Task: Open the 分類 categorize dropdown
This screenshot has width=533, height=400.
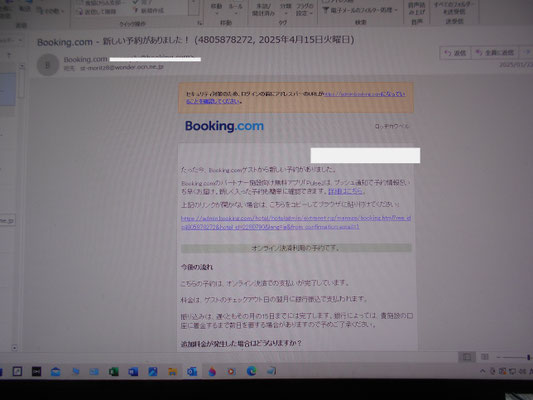Action: 286,9
